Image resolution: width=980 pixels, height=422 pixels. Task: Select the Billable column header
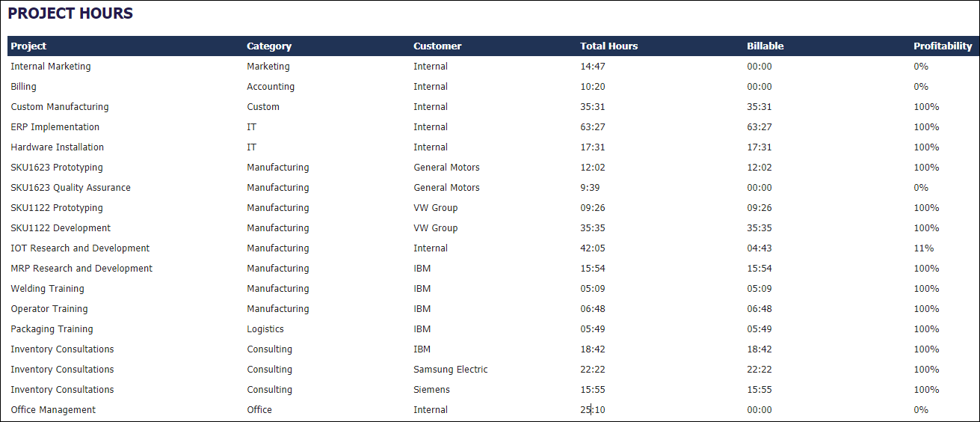point(765,46)
